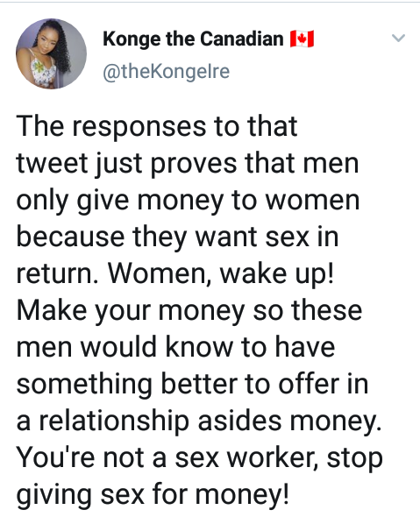The image size is (420, 517).
Task: Click the line 'Make your money so these'
Action: click(x=189, y=311)
